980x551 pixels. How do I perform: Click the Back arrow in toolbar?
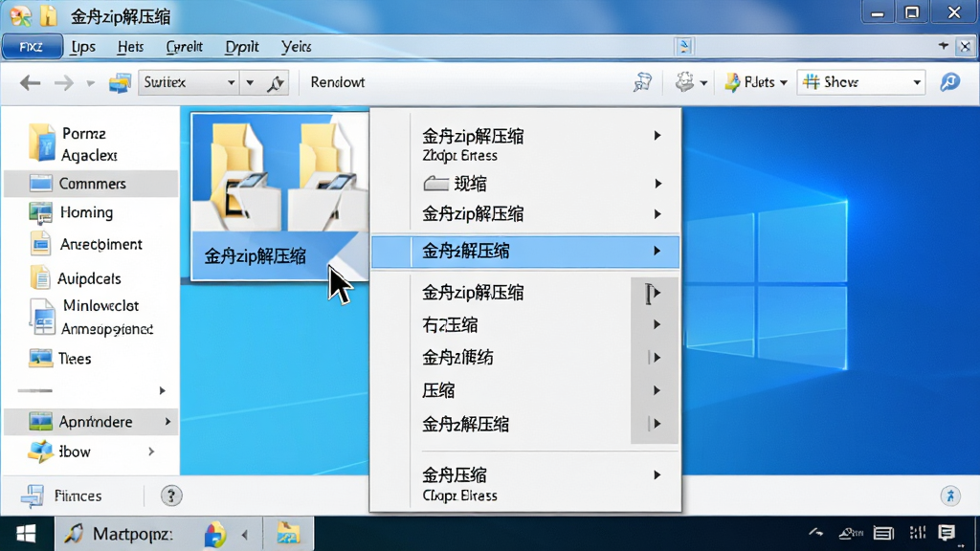point(30,82)
